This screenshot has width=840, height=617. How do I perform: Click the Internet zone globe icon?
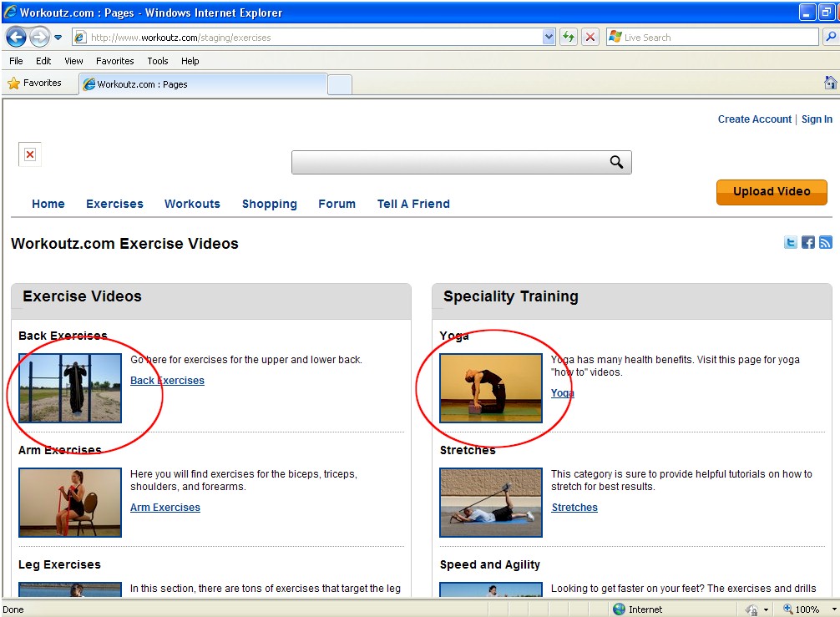click(620, 609)
